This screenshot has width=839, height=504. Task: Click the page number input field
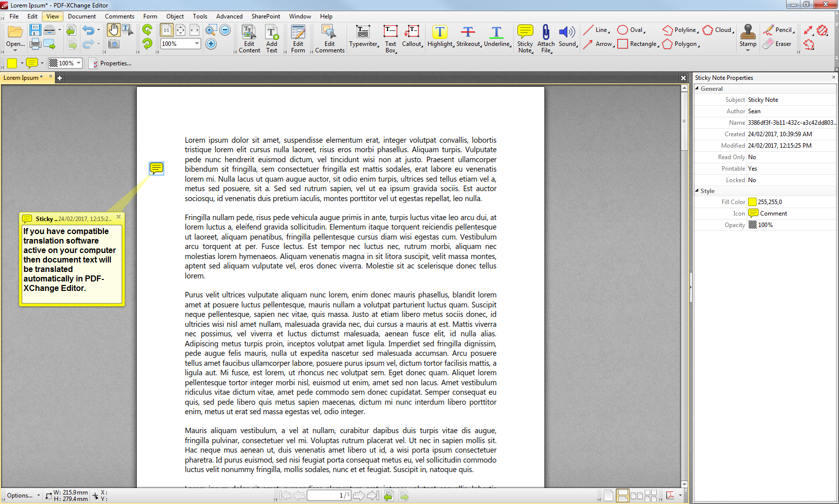[327, 496]
